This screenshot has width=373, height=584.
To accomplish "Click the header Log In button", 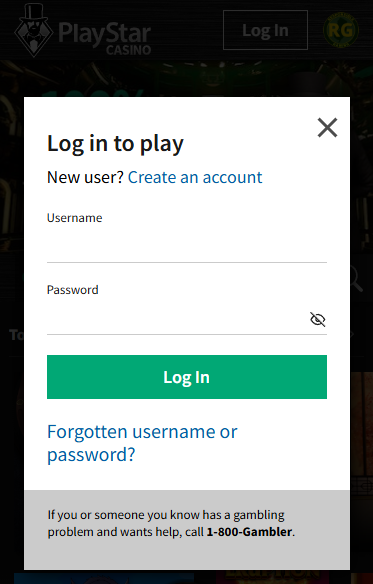I will tap(265, 30).
